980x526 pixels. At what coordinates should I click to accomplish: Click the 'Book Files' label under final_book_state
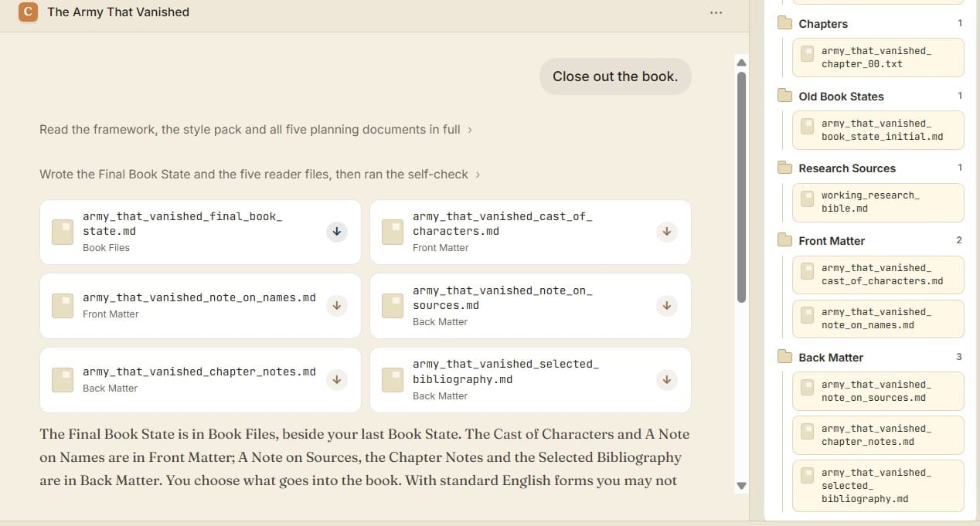tap(106, 248)
